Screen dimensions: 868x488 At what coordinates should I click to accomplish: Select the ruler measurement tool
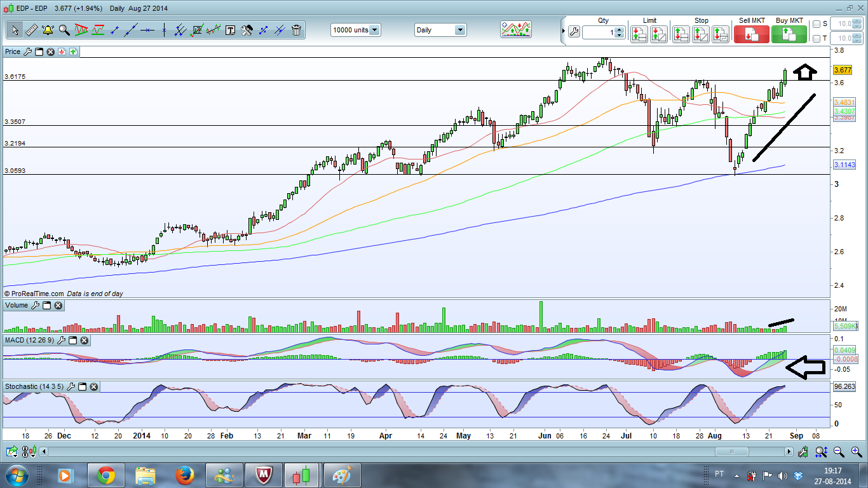(31, 30)
